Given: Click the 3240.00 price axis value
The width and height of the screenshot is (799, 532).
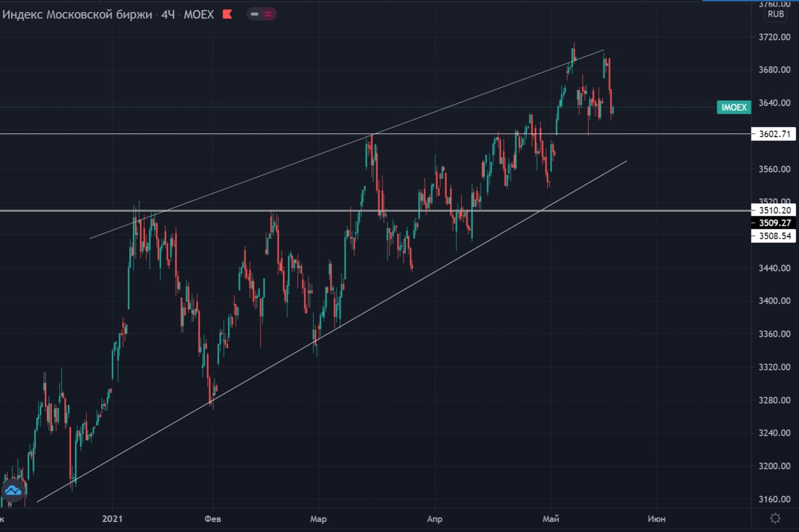Looking at the screenshot, I should coord(775,433).
